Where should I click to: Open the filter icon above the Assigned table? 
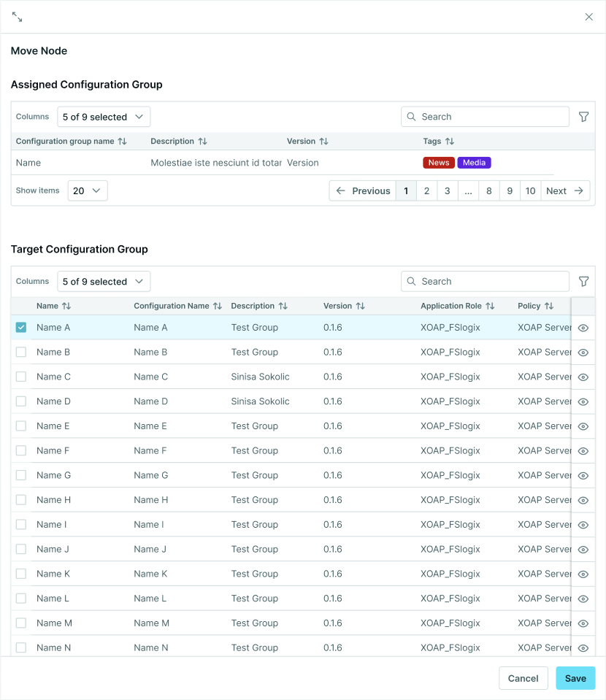583,116
